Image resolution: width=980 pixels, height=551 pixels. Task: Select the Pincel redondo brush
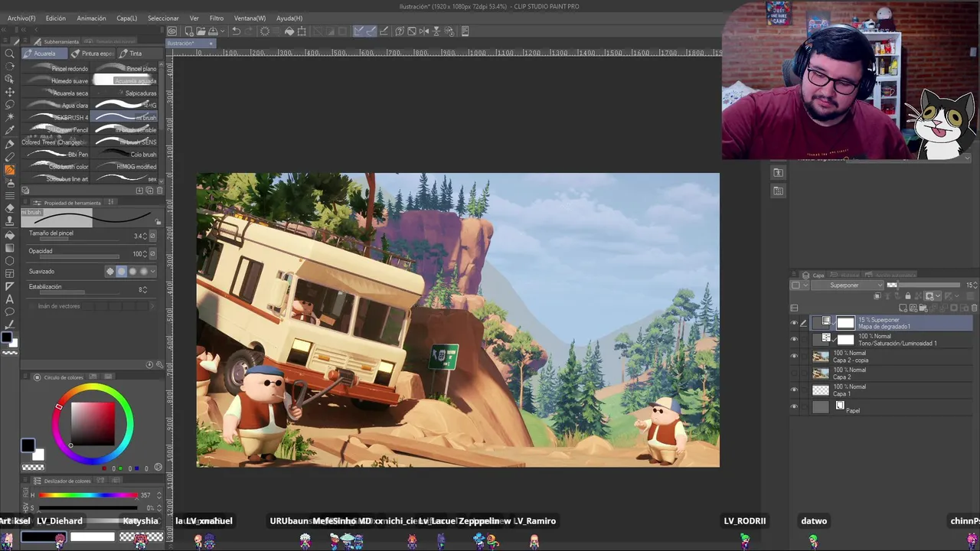57,69
